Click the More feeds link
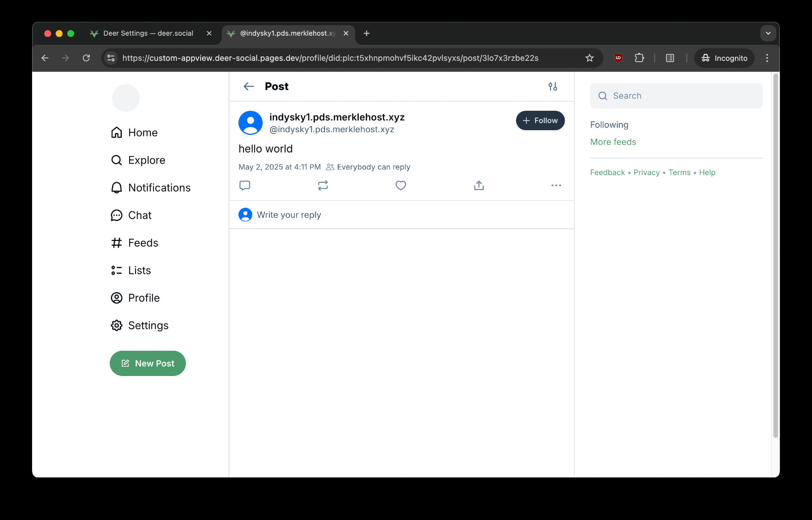Viewport: 812px width, 520px height. tap(613, 142)
